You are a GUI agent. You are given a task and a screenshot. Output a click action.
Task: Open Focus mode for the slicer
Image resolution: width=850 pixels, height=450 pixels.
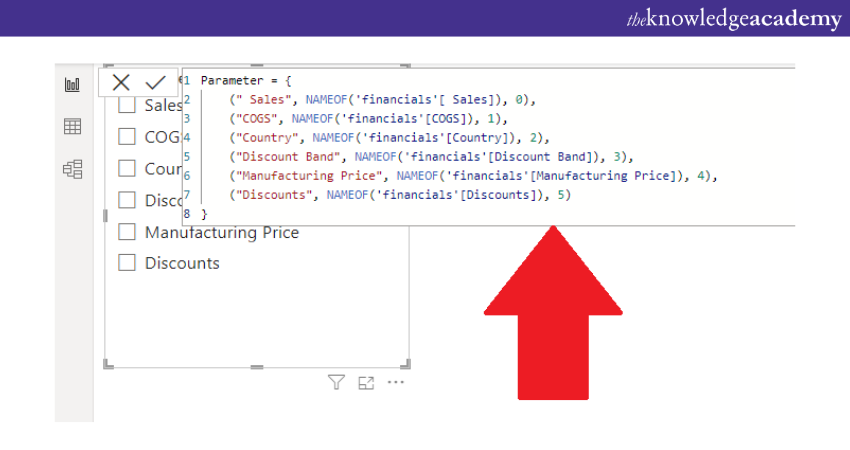[366, 382]
